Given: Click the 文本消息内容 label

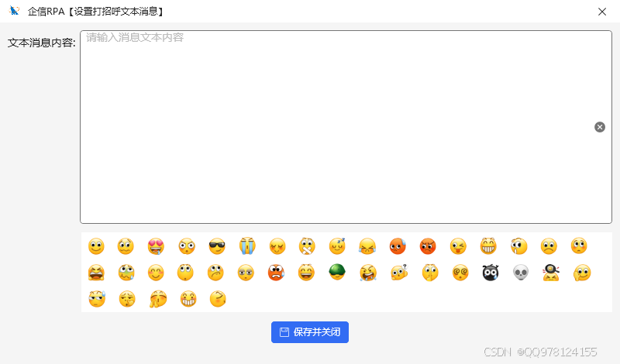Looking at the screenshot, I should tap(42, 43).
